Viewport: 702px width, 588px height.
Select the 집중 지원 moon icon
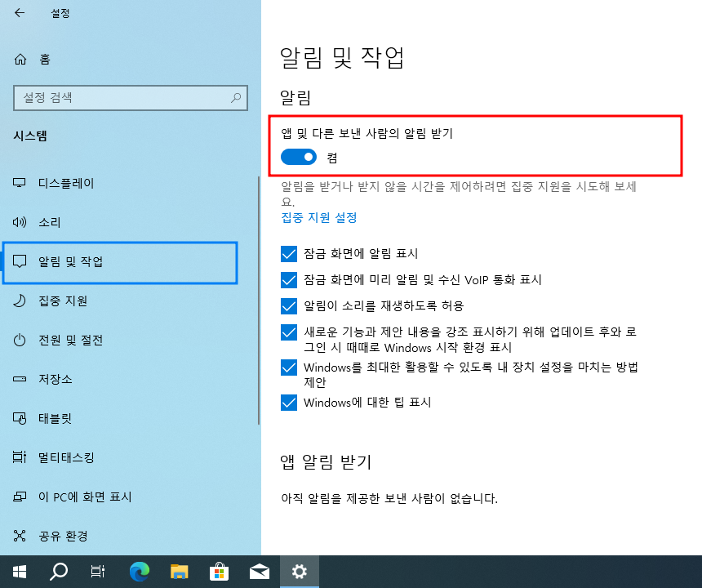(x=20, y=301)
